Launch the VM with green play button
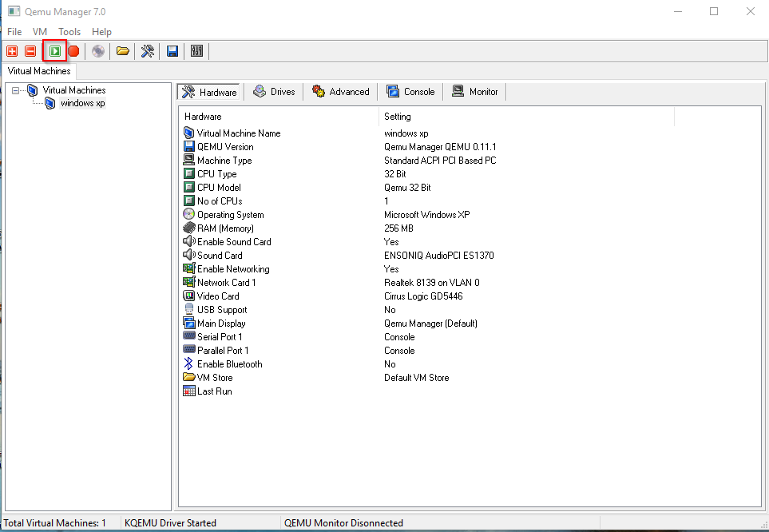This screenshot has width=769, height=532. tap(55, 51)
